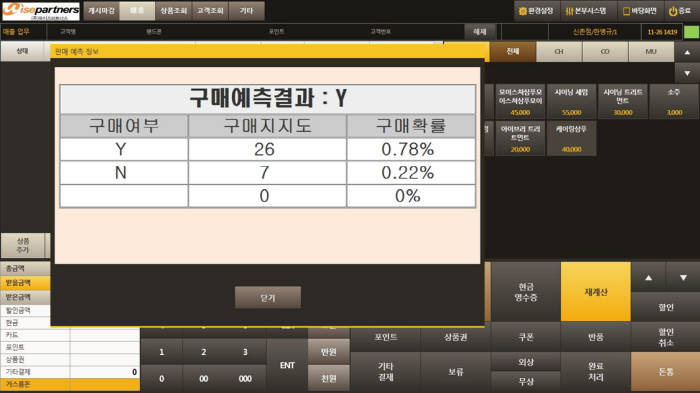The height and width of the screenshot is (393, 700).
Task: Click the 돈통 cash drawer button
Action: (x=666, y=372)
